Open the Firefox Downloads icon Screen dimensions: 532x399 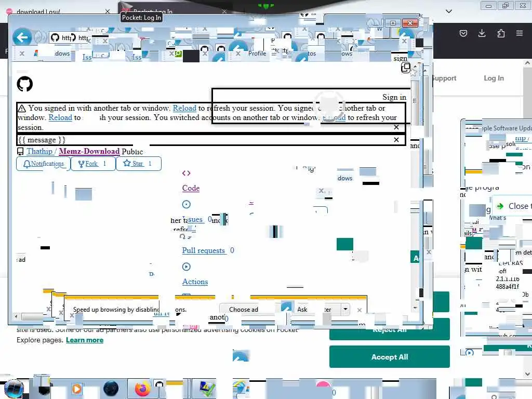(x=482, y=33)
